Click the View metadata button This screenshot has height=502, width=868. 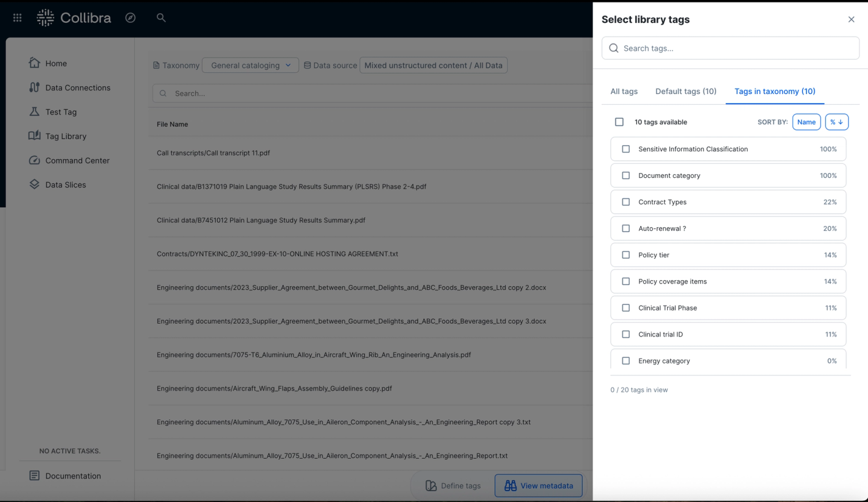538,486
